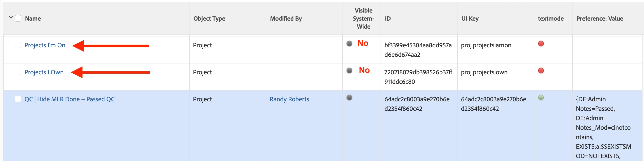Viewport: 644px width, 161px height.
Task: Click red textmode indicator for Projects I'm On
Action: click(x=541, y=44)
